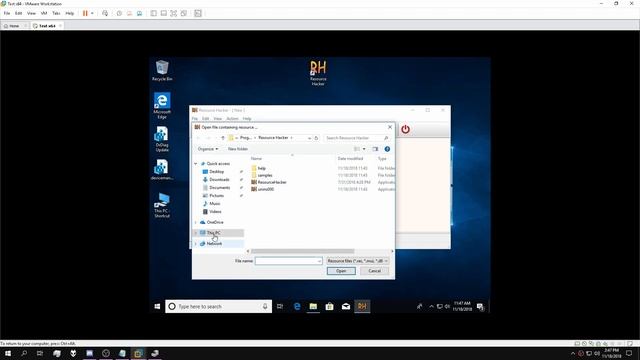
Task: Collapse the Quick access tree node
Action: tap(196, 164)
